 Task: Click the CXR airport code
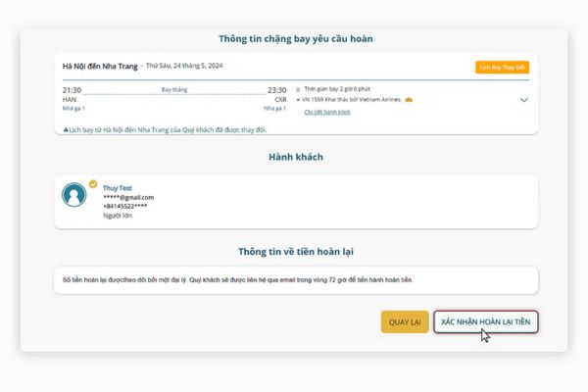280,99
